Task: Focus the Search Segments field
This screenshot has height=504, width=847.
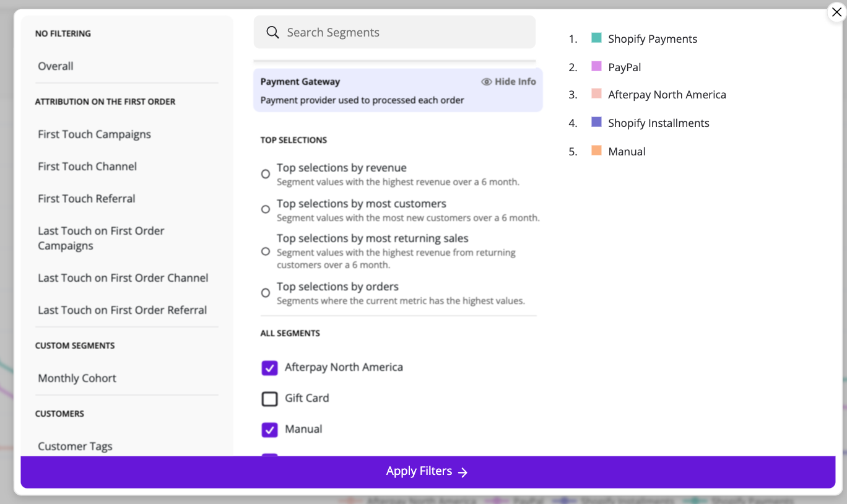Action: coord(394,32)
